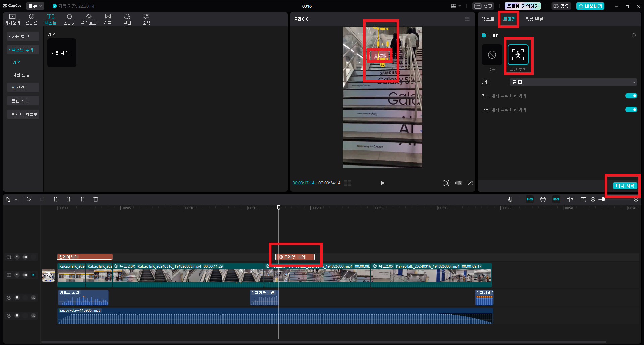
Task: Open the selection cursor tool dropdown
Action: 16,200
